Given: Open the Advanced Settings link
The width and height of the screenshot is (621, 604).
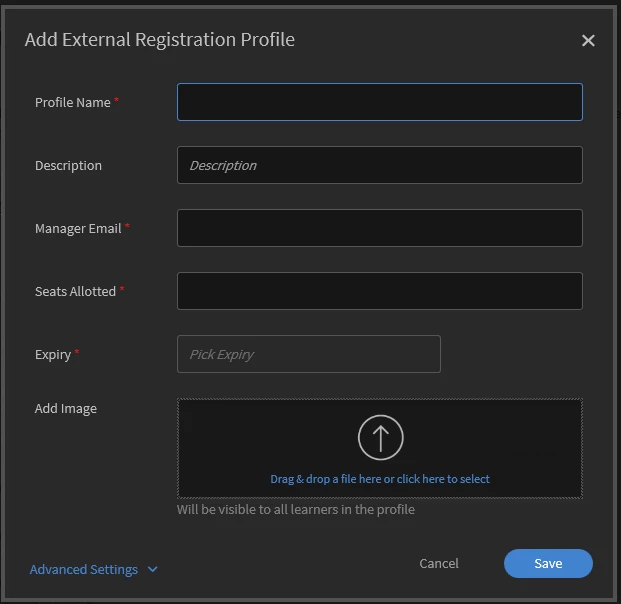Looking at the screenshot, I should coord(84,570).
